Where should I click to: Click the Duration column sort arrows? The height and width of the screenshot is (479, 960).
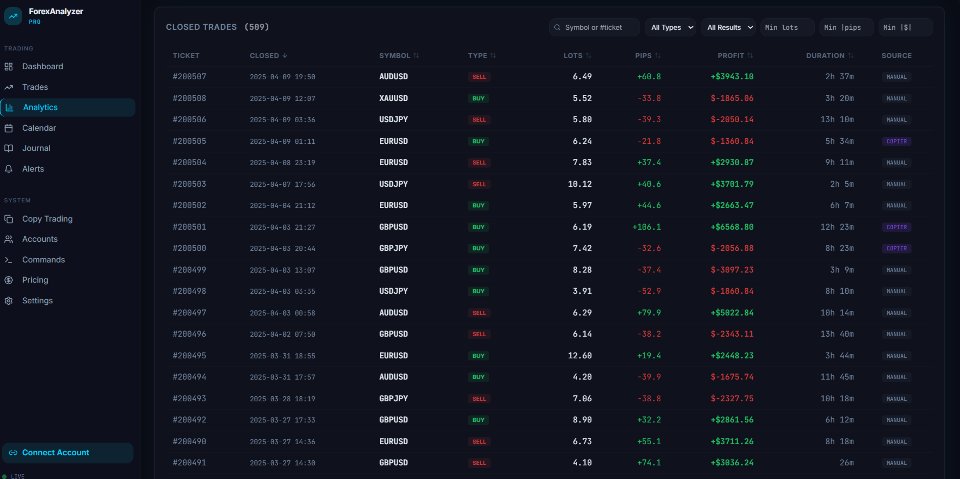coord(850,56)
